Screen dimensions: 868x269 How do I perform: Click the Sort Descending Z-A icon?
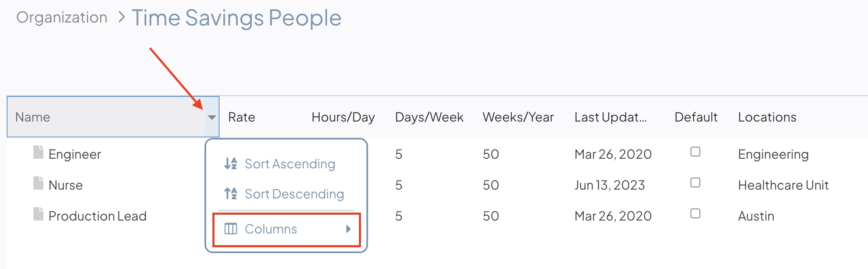(231, 193)
